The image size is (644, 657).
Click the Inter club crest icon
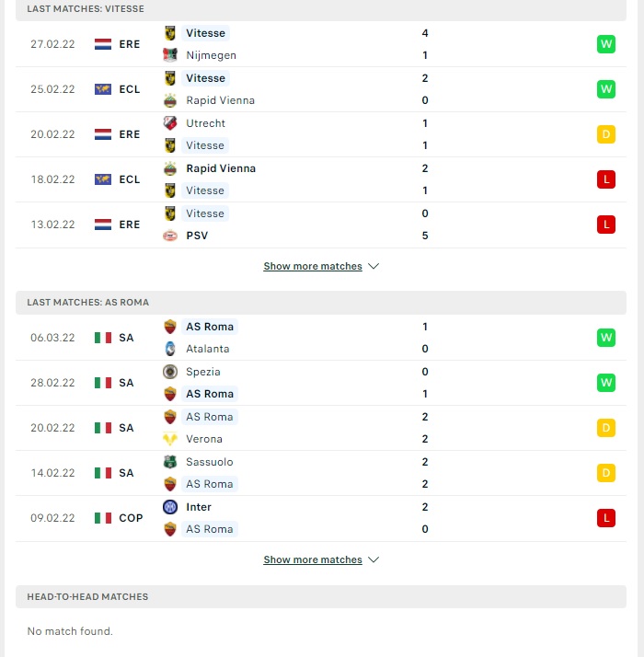(170, 507)
